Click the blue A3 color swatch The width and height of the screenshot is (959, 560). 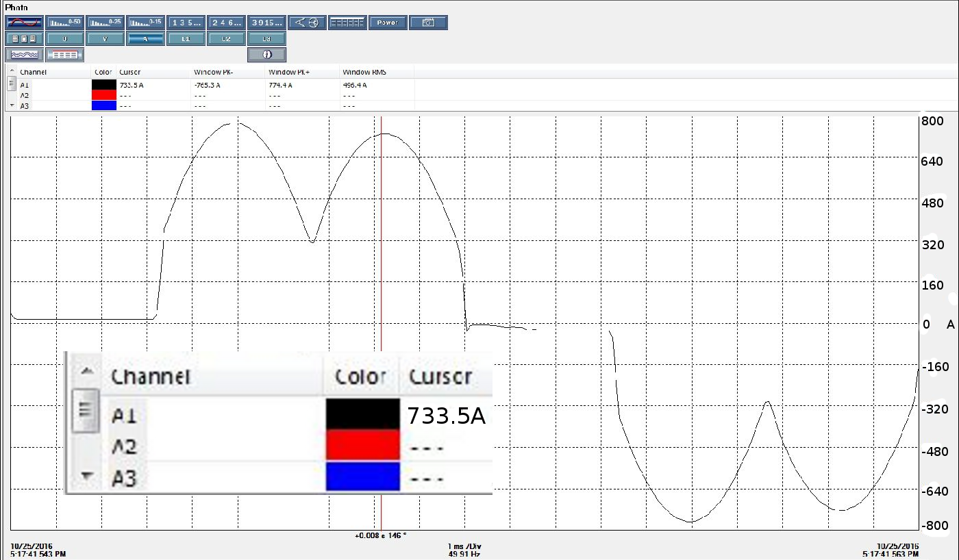[104, 105]
